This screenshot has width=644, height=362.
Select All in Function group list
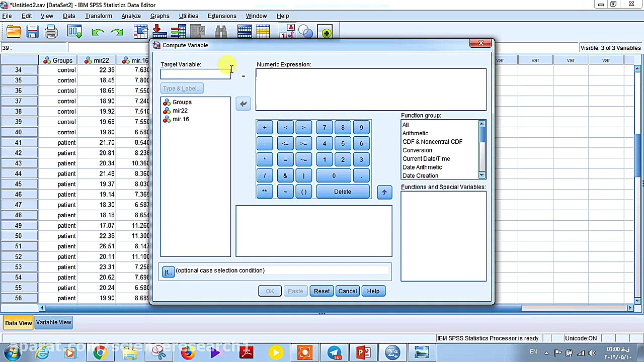pos(406,125)
